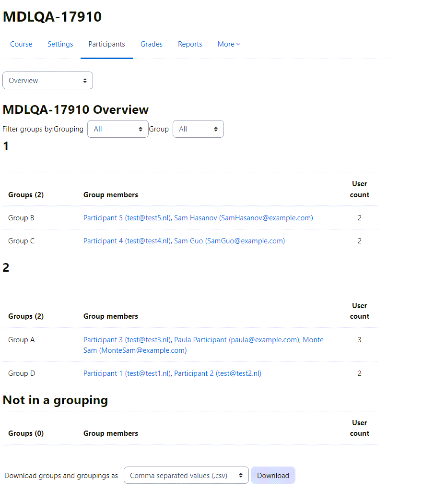Screen dimensions: 446x504
Task: Select the 'Group C' row label
Action: click(21, 241)
